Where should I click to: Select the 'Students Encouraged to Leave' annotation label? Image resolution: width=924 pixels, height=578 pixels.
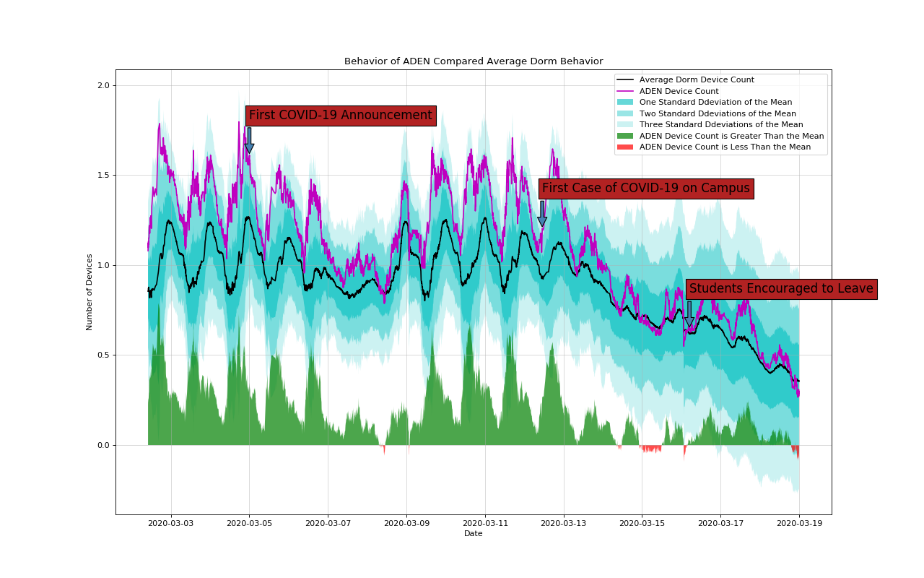(x=781, y=289)
